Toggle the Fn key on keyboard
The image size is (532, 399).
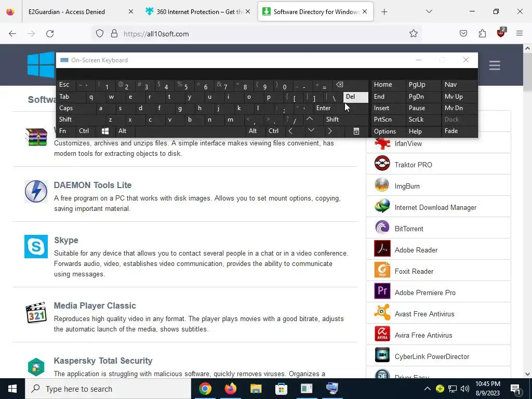[x=66, y=131]
